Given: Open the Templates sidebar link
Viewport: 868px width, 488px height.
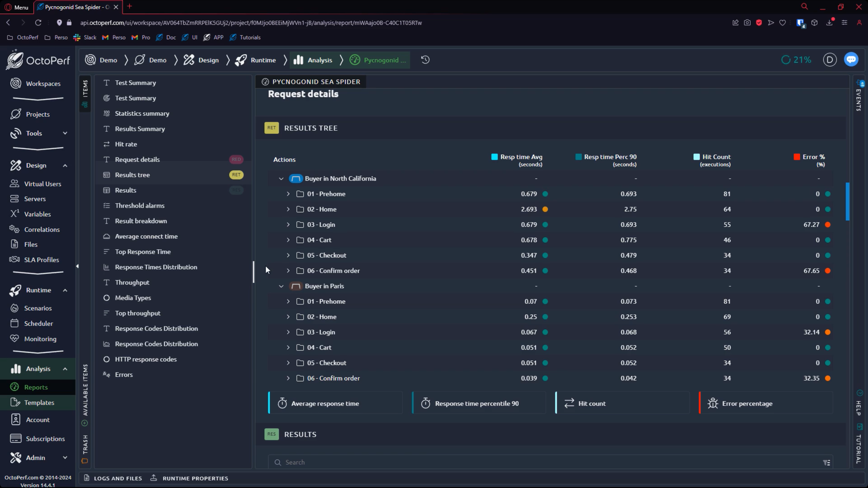Looking at the screenshot, I should [x=38, y=402].
